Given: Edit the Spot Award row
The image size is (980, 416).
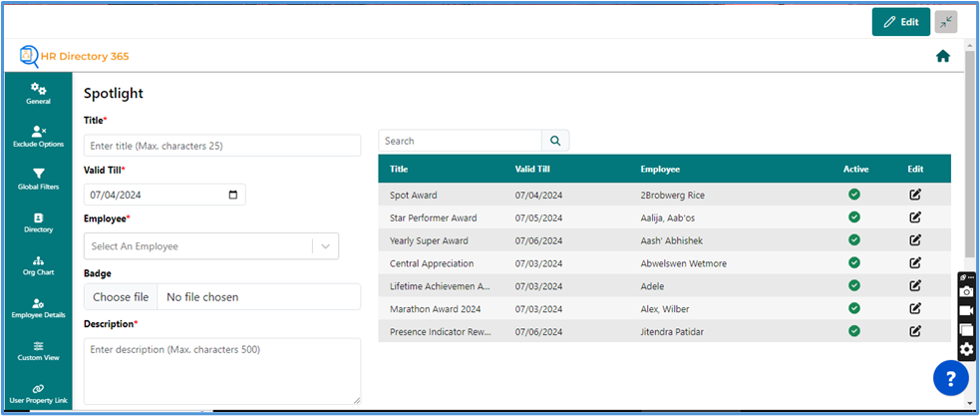Looking at the screenshot, I should pyautogui.click(x=915, y=195).
